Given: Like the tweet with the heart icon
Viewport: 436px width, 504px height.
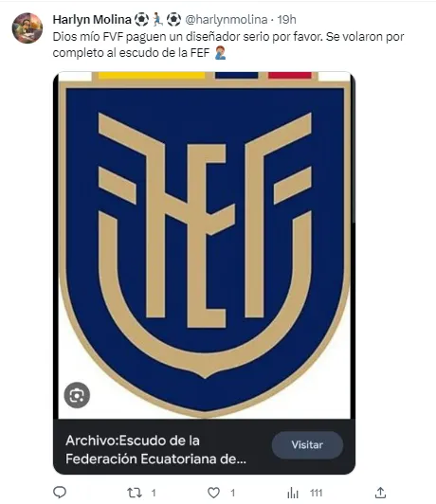Looking at the screenshot, I should pyautogui.click(x=213, y=493).
